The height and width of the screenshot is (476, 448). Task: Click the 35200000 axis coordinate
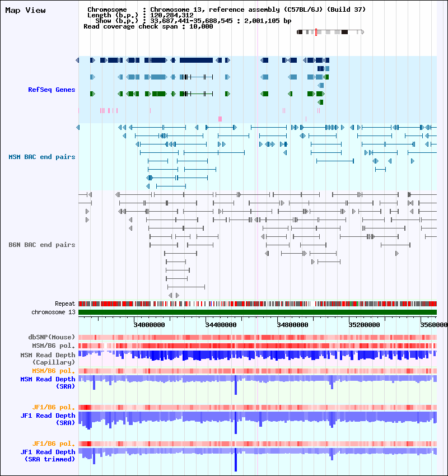coord(364,325)
